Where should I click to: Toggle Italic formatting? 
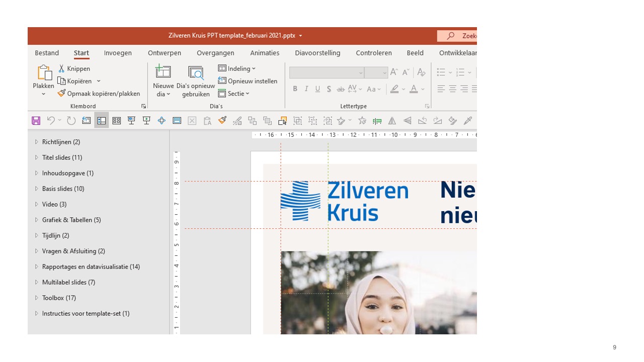point(306,89)
